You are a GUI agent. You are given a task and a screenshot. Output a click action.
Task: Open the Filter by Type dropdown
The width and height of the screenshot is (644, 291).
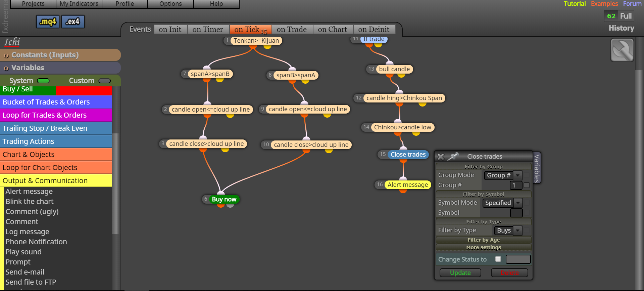tap(508, 230)
